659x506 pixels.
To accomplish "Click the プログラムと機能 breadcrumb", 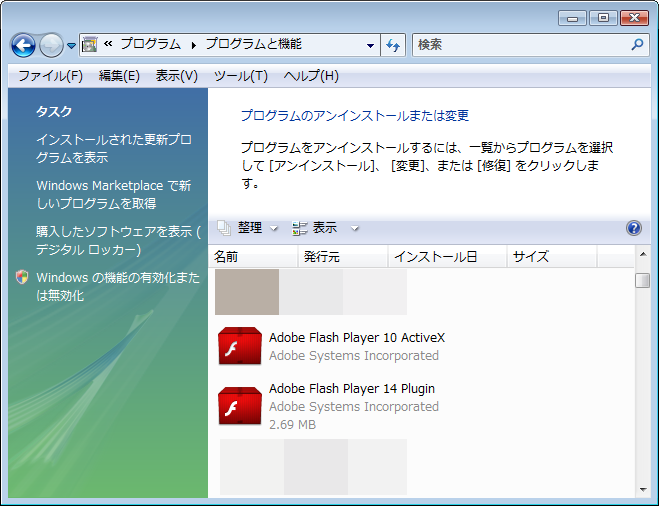I will pos(253,44).
